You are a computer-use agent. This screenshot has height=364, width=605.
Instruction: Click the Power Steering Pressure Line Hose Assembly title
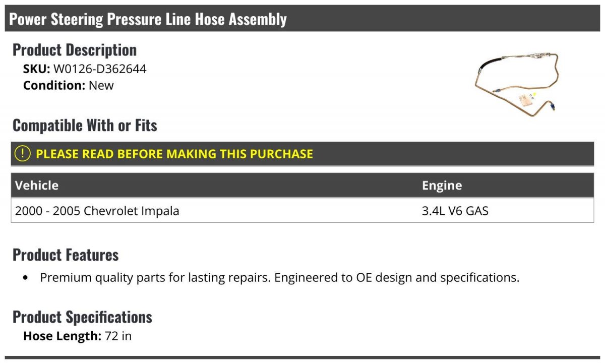coord(148,19)
